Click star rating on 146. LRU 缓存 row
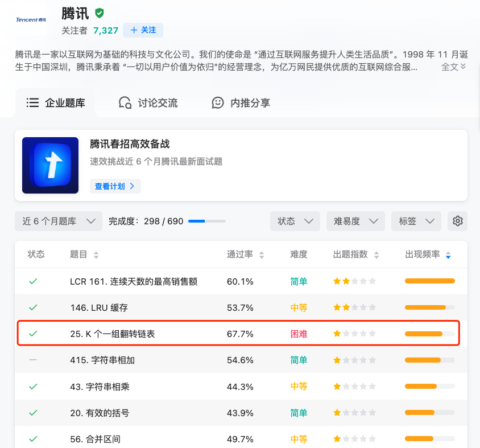This screenshot has height=448, width=480. click(x=354, y=307)
